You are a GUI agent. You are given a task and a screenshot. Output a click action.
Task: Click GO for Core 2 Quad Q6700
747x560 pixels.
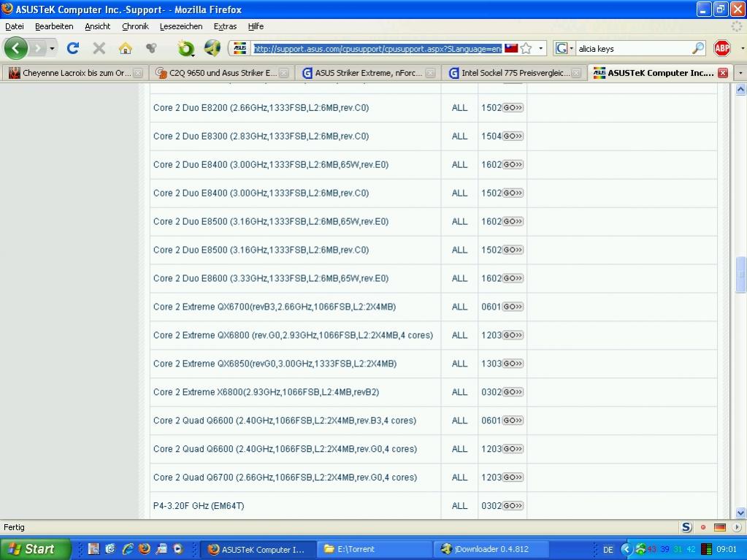[513, 477]
